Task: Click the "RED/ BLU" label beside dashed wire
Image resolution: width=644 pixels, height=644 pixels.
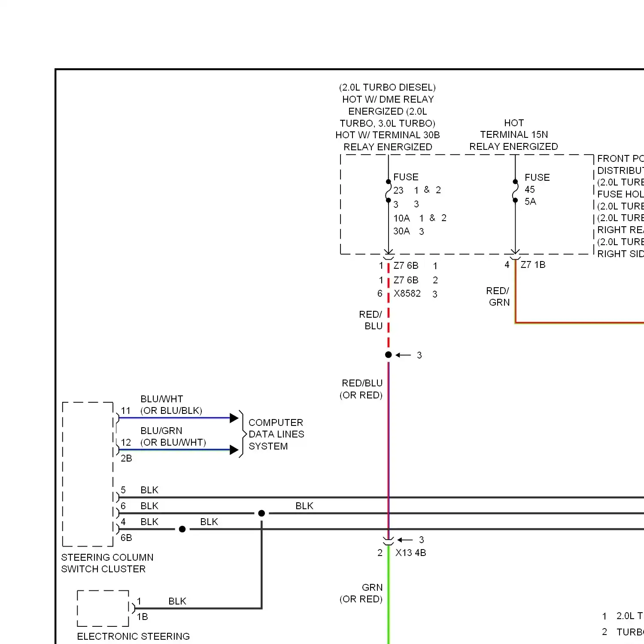Action: point(371,320)
